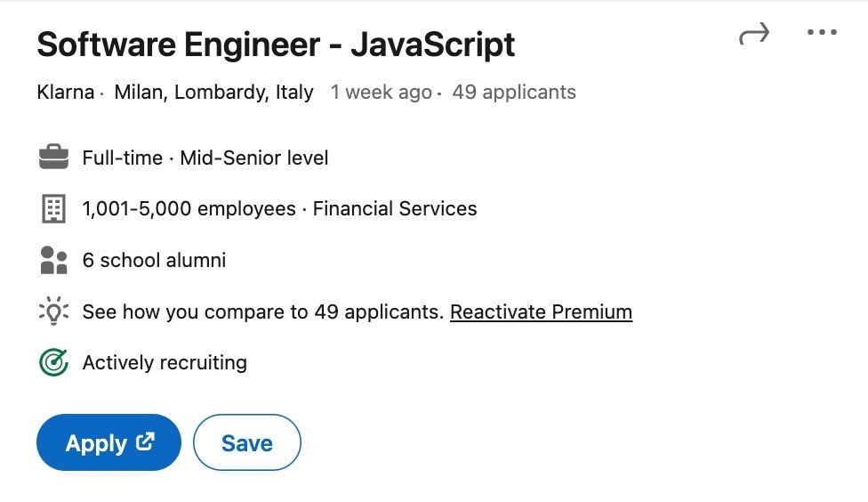Click the building company size icon
The height and width of the screenshot is (502, 868).
pos(53,209)
